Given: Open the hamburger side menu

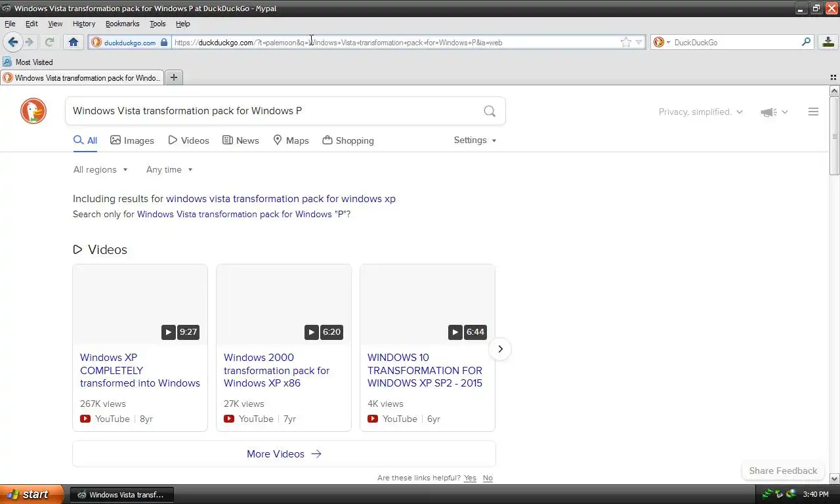Looking at the screenshot, I should (813, 112).
